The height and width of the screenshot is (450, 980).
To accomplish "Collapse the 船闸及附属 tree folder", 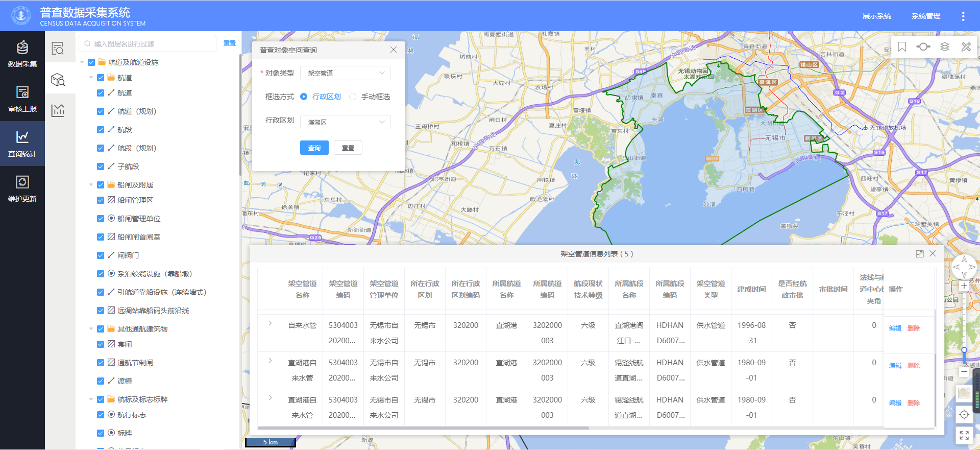I will click(91, 185).
